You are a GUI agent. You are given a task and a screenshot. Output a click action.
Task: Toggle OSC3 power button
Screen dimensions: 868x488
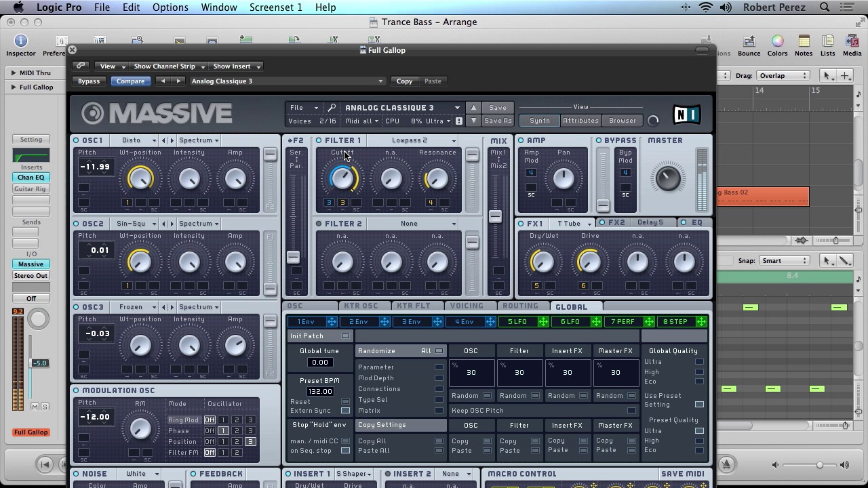coord(76,307)
